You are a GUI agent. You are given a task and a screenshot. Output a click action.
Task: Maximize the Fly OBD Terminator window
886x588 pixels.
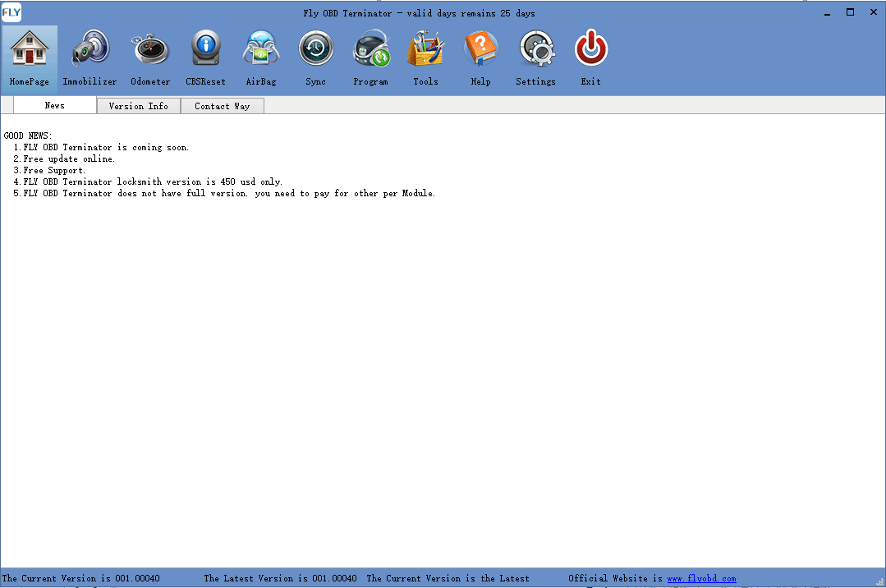(x=850, y=12)
